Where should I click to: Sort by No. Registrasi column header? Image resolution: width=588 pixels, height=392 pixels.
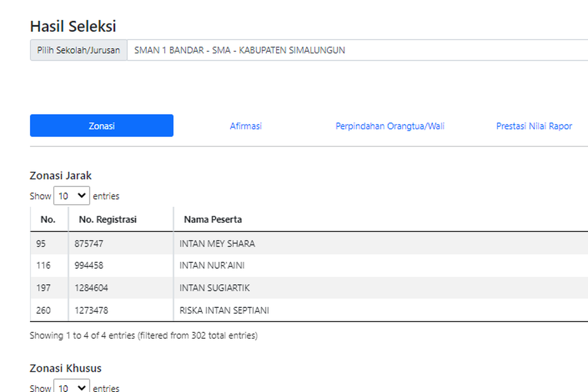[108, 220]
